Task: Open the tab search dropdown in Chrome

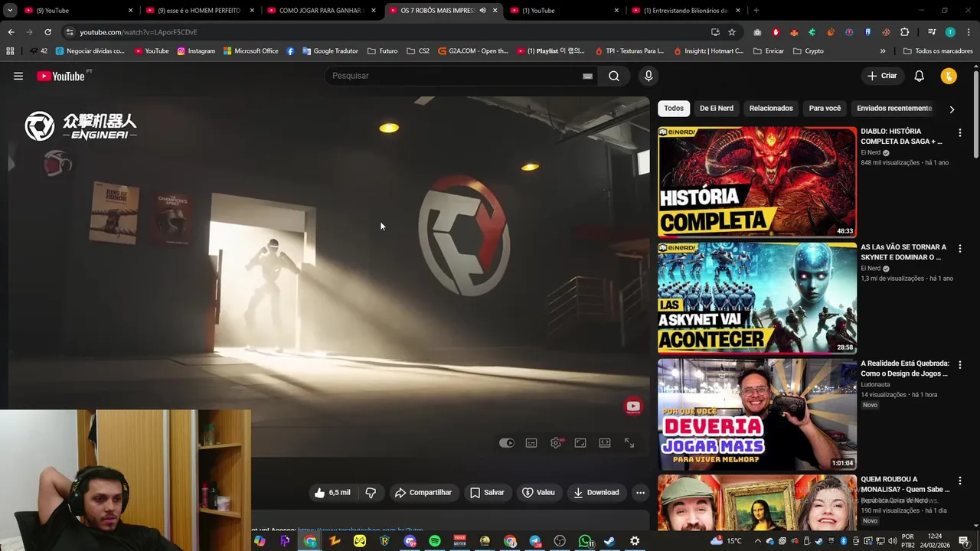Action: pos(10,11)
